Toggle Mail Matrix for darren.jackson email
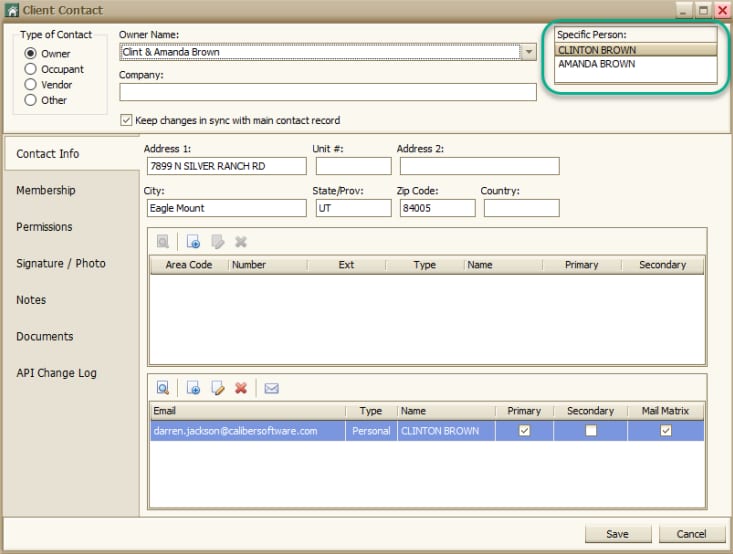 pyautogui.click(x=666, y=430)
